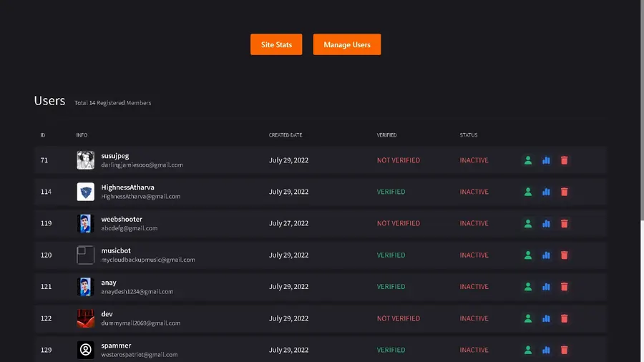
Task: Click spammer's default avatar icon
Action: [85, 350]
